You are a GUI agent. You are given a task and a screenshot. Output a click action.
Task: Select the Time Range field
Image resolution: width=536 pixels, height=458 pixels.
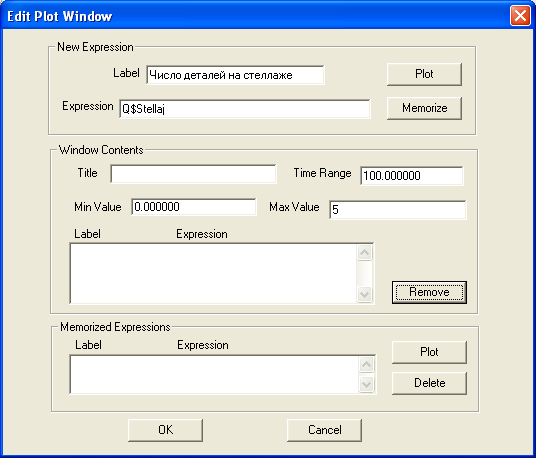412,176
